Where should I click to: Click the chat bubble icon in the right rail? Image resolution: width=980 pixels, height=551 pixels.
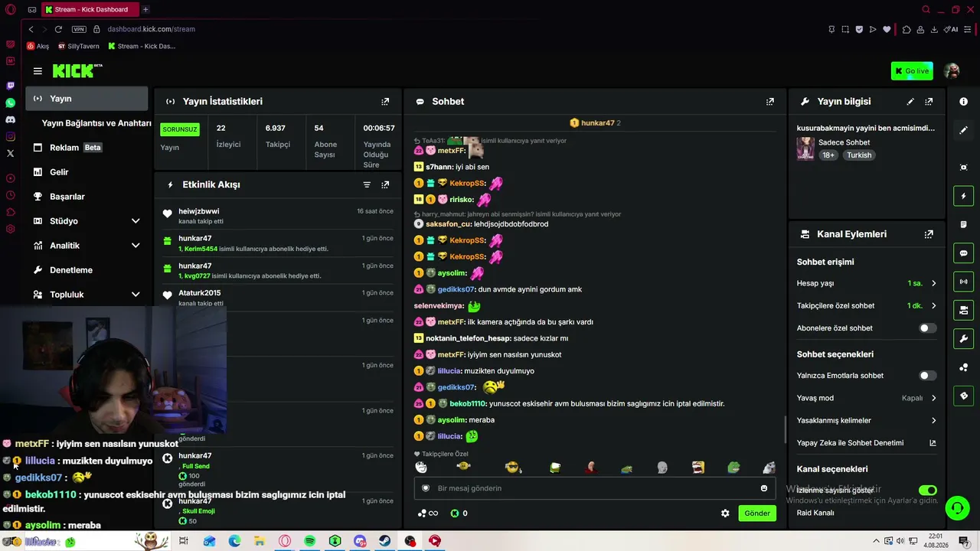click(x=964, y=253)
